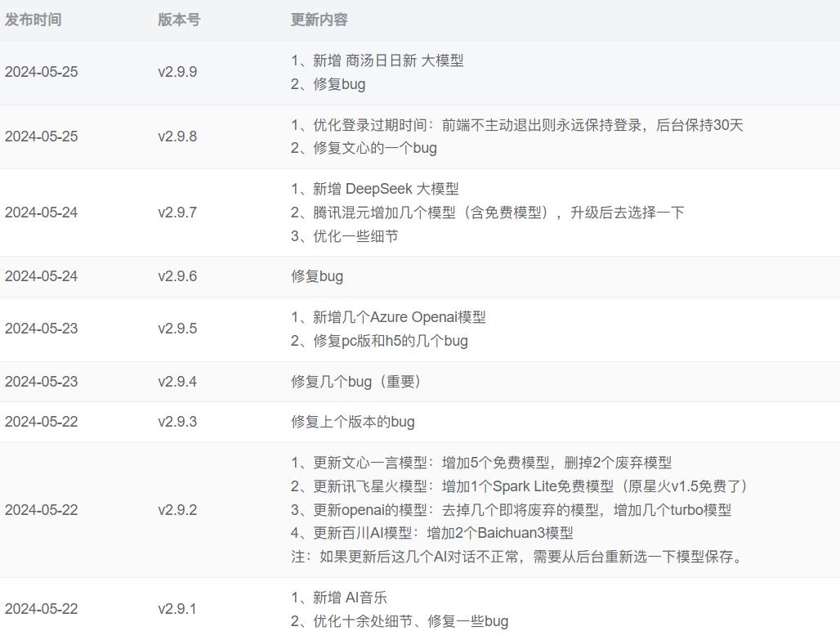Click the line about 优化登录过期时间
The height and width of the screenshot is (640, 840).
[x=517, y=125]
